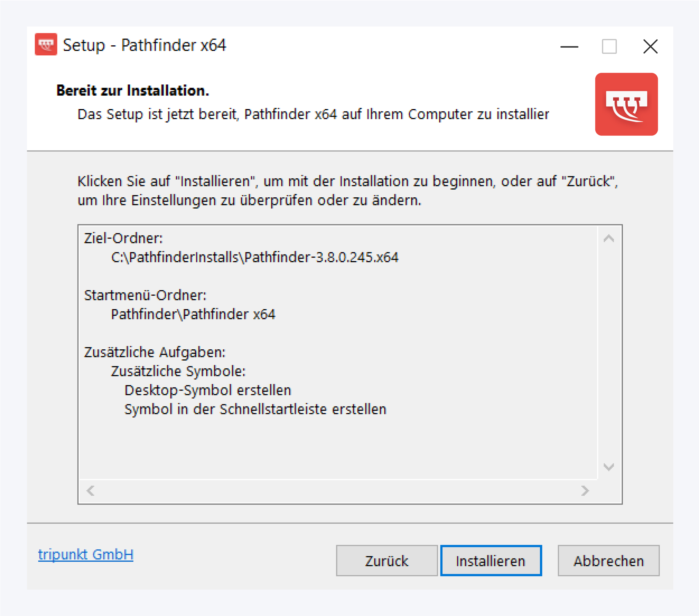Start installation with the Installieren button
The height and width of the screenshot is (616, 699).
(x=491, y=561)
